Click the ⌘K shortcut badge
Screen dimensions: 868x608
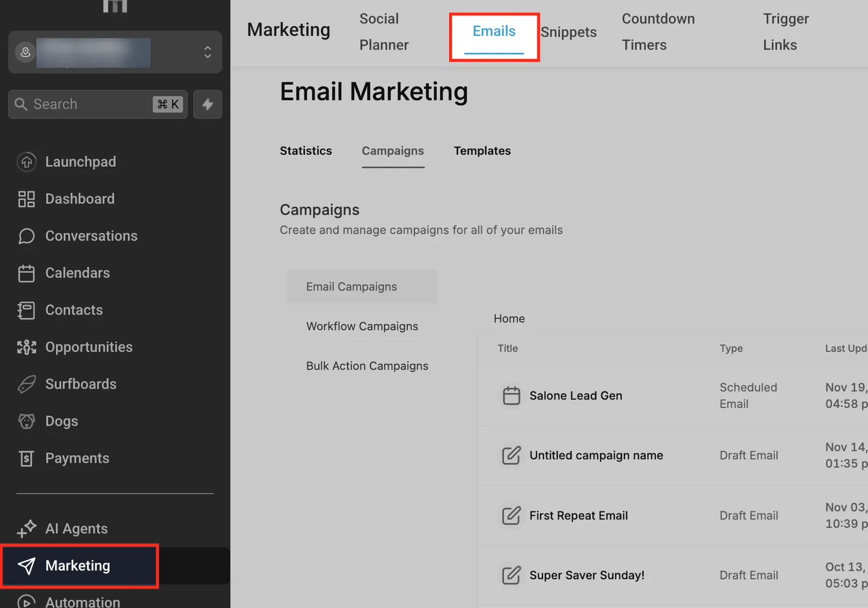click(x=168, y=104)
